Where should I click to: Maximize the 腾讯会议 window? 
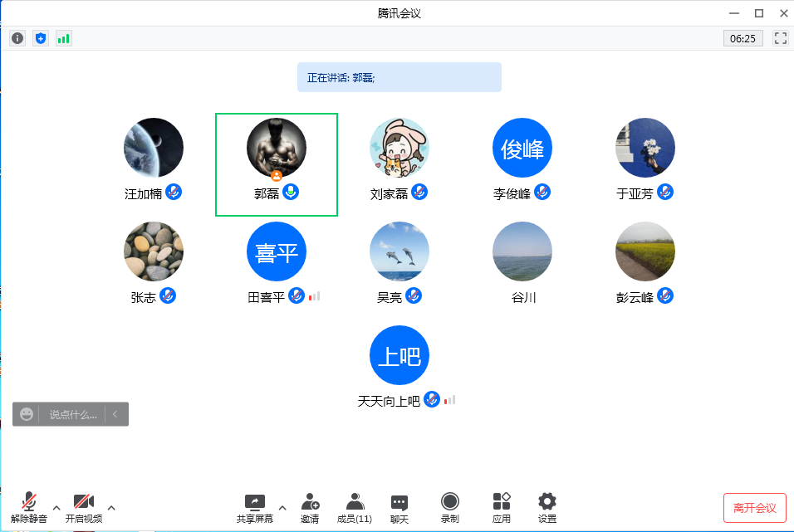point(758,13)
